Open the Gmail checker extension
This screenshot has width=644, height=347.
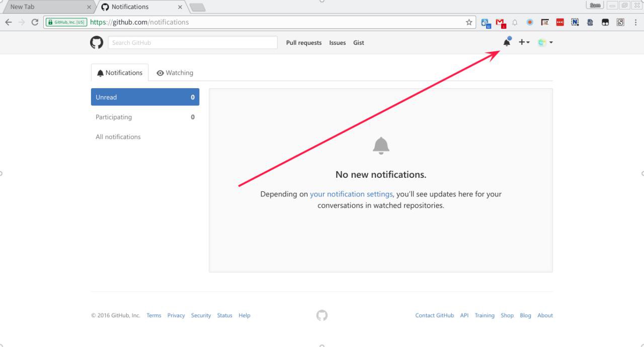click(500, 23)
